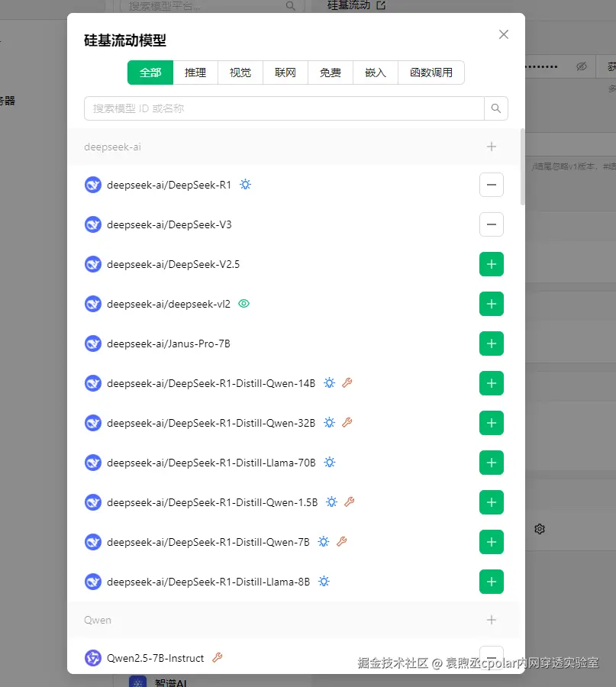Switch to the 函数调用 tab
Image resolution: width=616 pixels, height=687 pixels.
(431, 73)
